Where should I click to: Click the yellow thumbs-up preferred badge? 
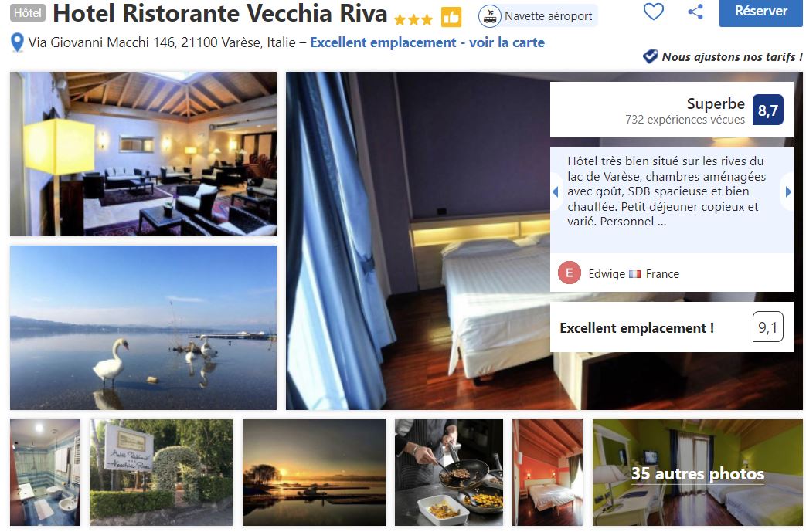pos(451,18)
